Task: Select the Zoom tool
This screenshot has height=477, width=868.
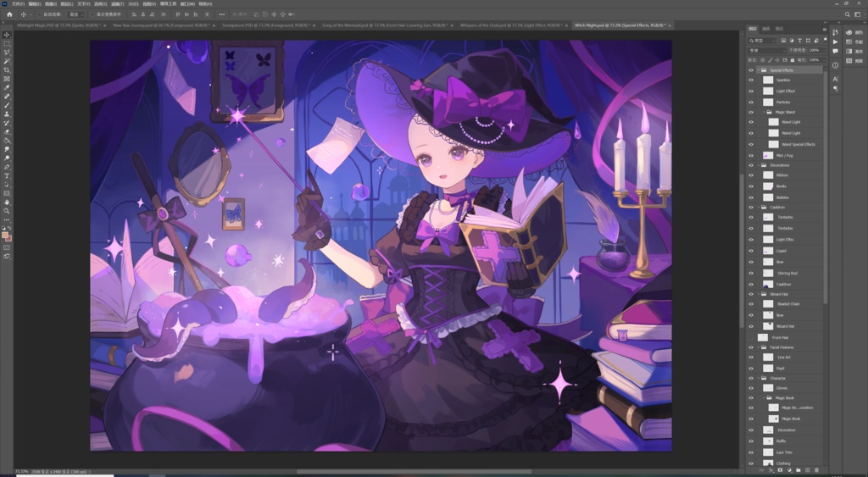Action: point(7,211)
